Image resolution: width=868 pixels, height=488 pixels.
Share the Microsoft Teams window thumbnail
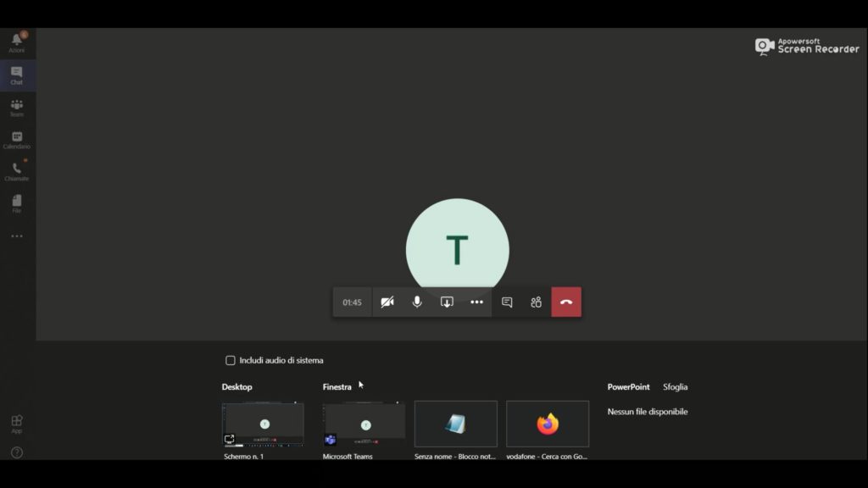pos(364,424)
